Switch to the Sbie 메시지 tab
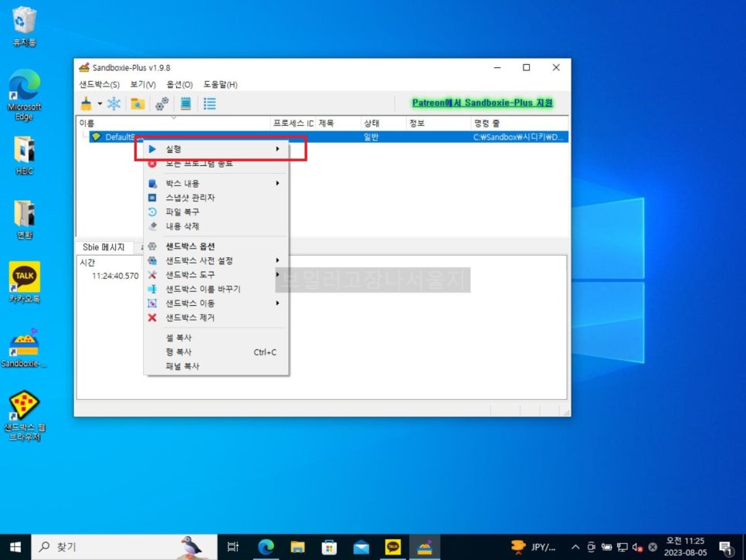Screen dimensions: 746x560 point(103,247)
